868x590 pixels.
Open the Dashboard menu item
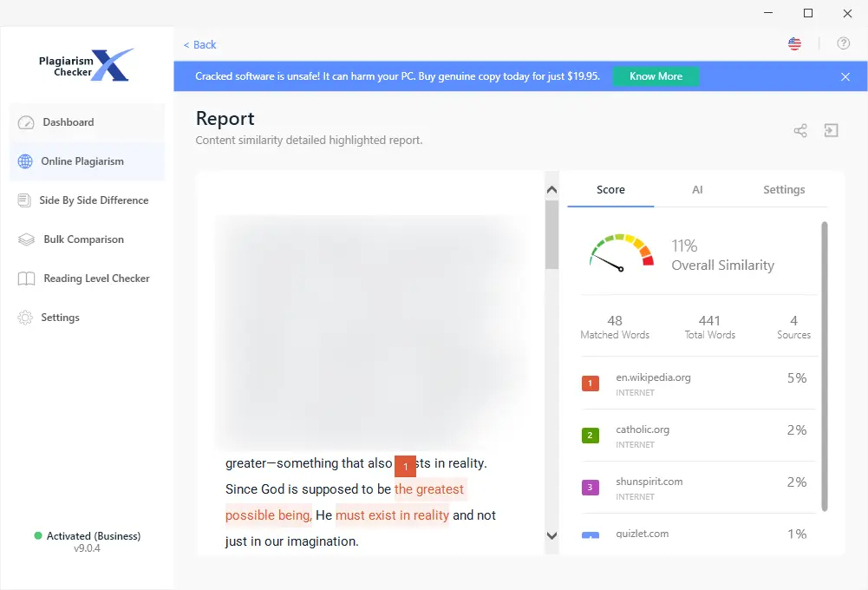point(87,122)
